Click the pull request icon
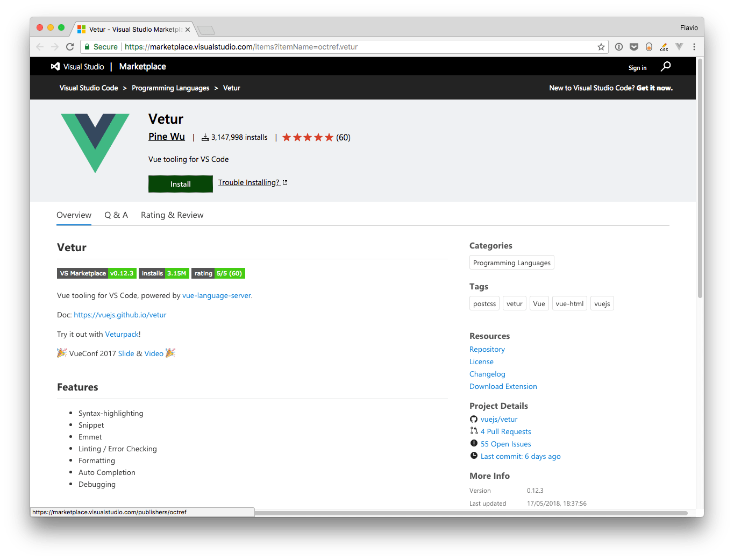 (474, 431)
